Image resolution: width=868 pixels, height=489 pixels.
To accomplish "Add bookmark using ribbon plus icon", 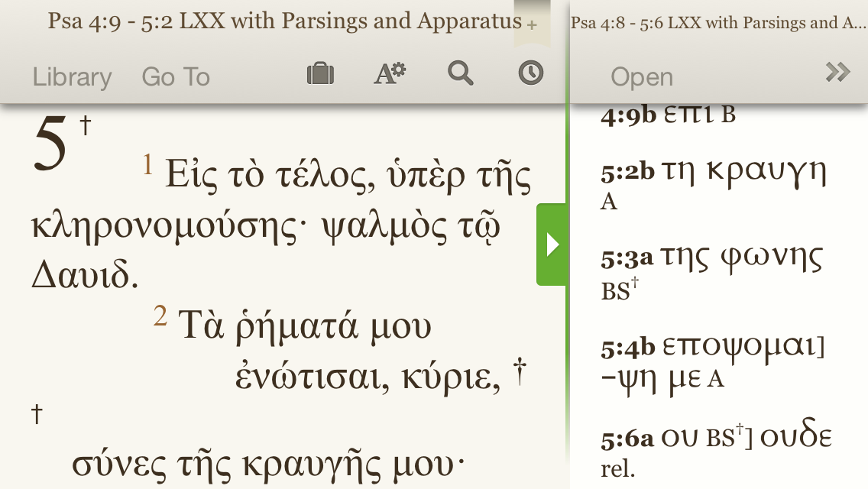I will 532,23.
